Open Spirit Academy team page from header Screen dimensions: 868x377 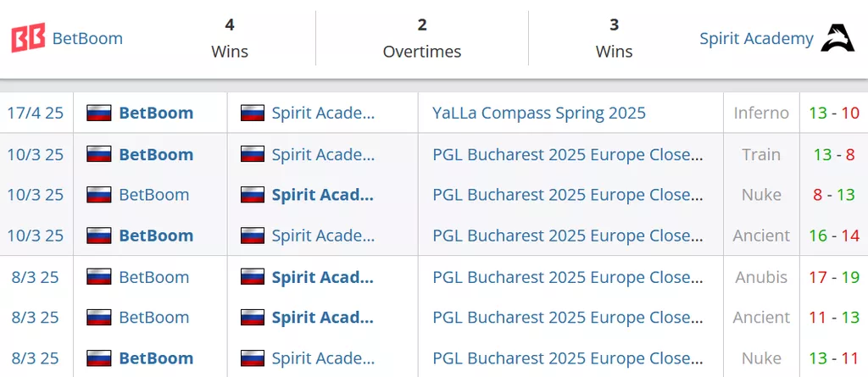756,39
